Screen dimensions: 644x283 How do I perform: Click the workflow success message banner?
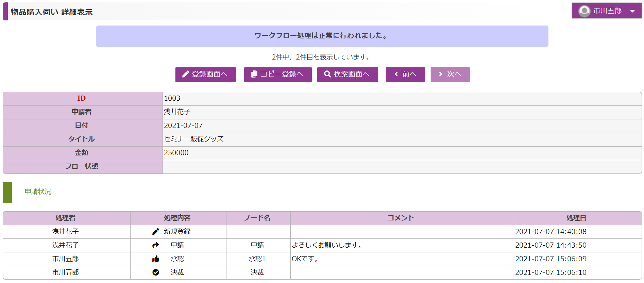coord(322,36)
